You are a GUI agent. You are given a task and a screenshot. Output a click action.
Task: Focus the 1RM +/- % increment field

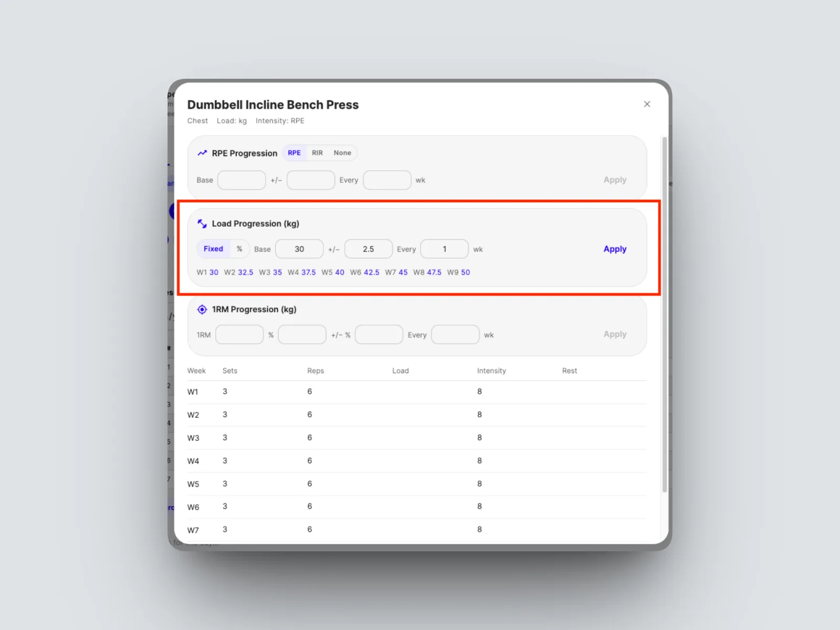tap(379, 334)
